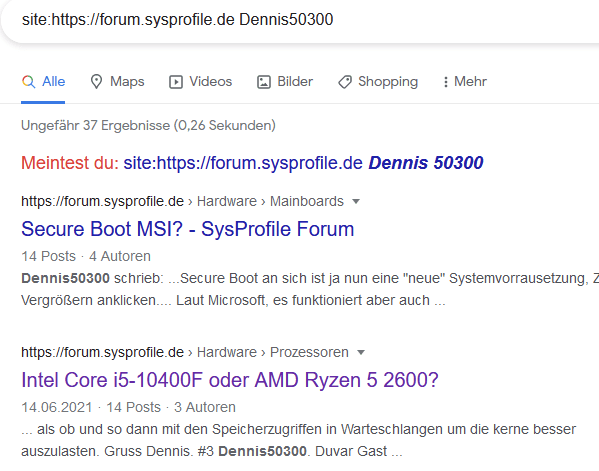This screenshot has height=471, width=599.
Task: Click the 'Meintest du:' label
Action: tap(70, 163)
